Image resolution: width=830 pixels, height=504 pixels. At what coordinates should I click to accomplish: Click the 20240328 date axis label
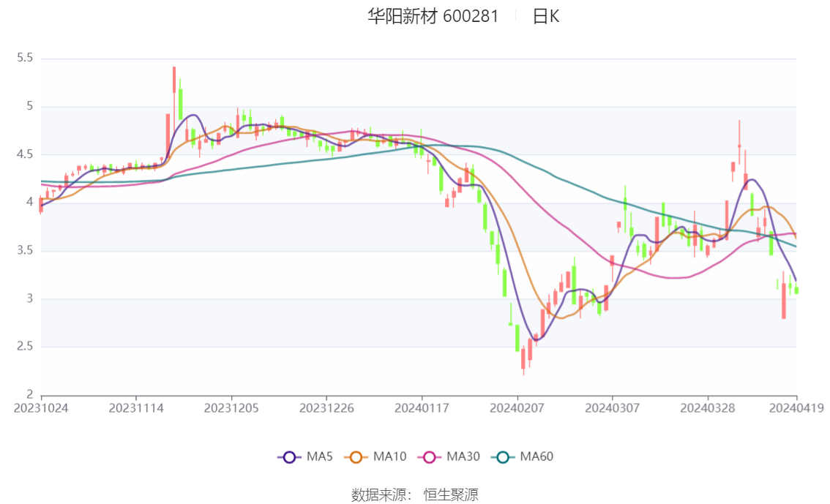click(707, 408)
